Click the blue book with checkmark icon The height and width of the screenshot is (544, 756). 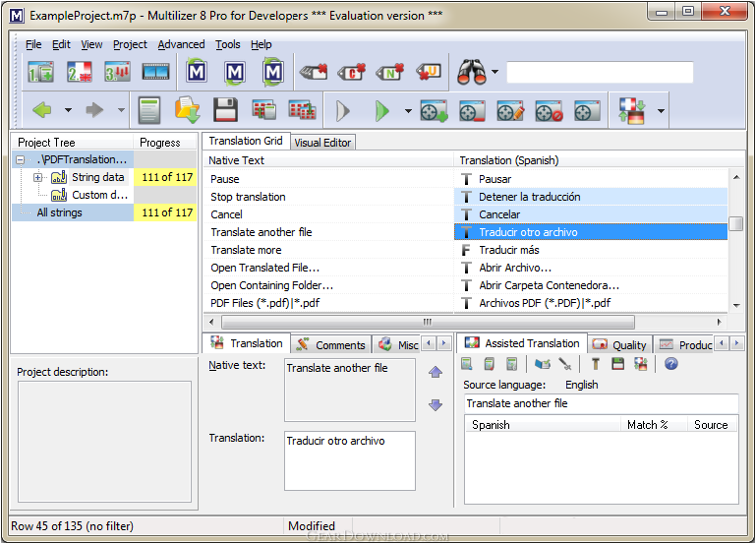point(543,364)
